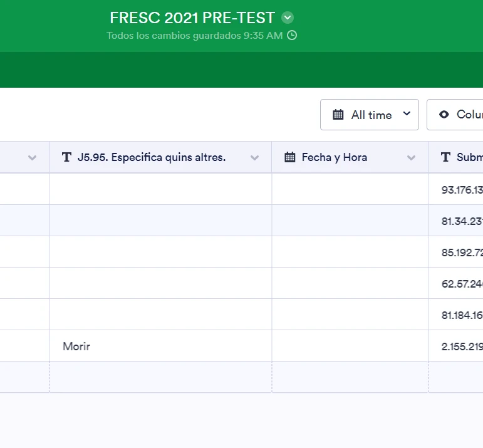Click the calendar icon beside All time
This screenshot has height=448, width=483.
338,115
